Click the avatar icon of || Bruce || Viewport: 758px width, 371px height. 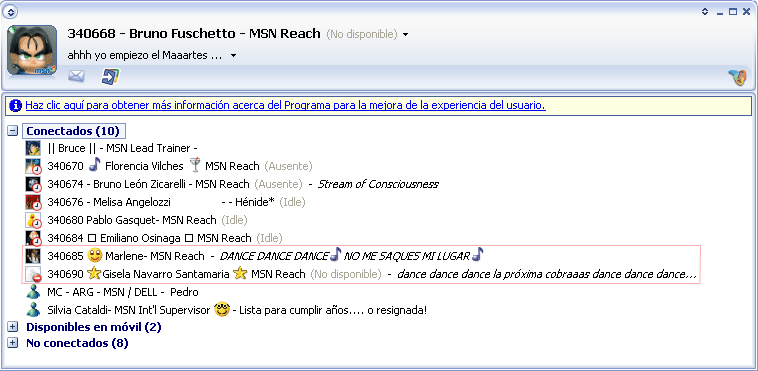coord(33,148)
